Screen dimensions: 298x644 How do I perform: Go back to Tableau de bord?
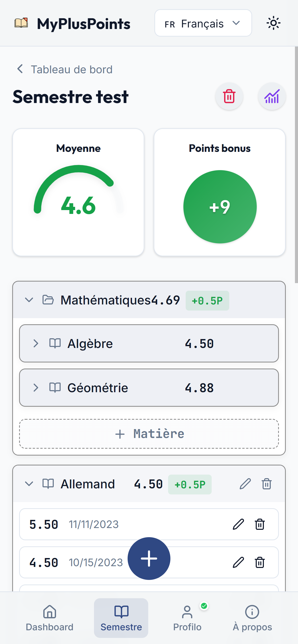(65, 69)
